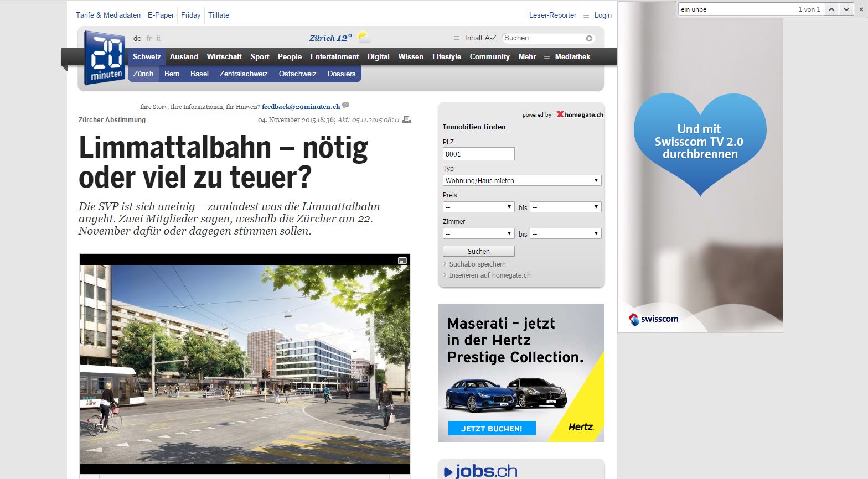The height and width of the screenshot is (479, 868).
Task: Click list icon beside Login
Action: tap(586, 15)
